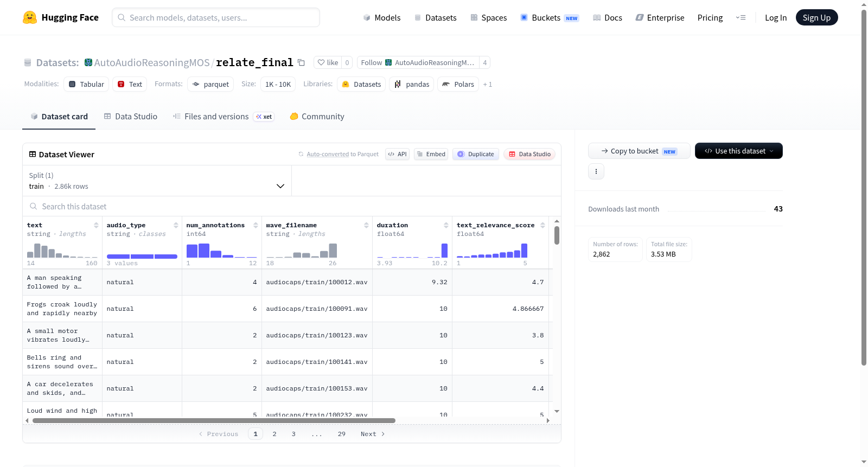Open Data Studio from viewer header

point(529,154)
